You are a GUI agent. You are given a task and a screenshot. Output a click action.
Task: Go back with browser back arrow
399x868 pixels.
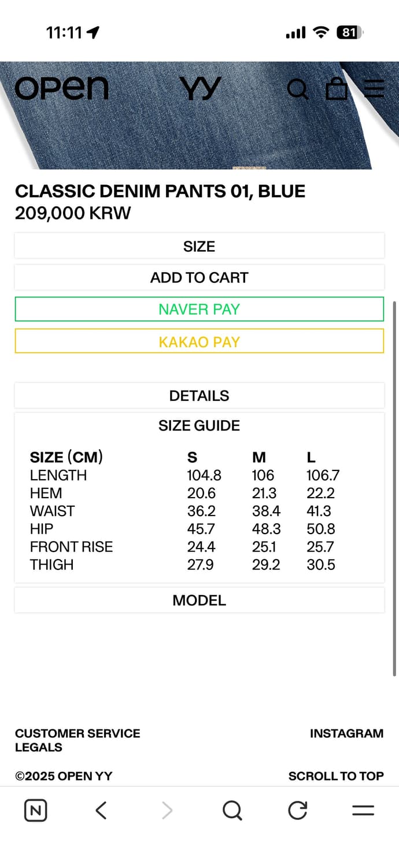coord(101,811)
